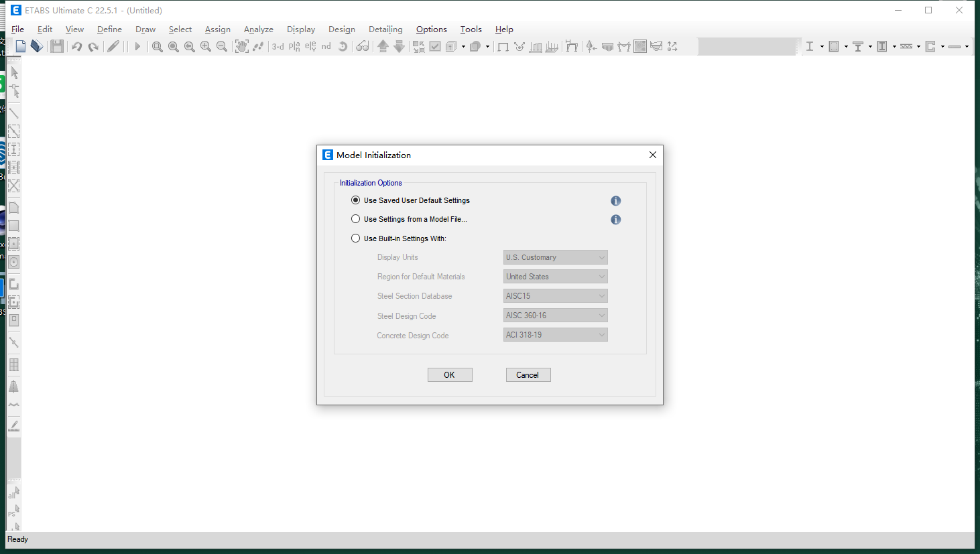Click the Draw Rectangular Floor tool
Viewport: 980px width, 554px height.
(14, 226)
